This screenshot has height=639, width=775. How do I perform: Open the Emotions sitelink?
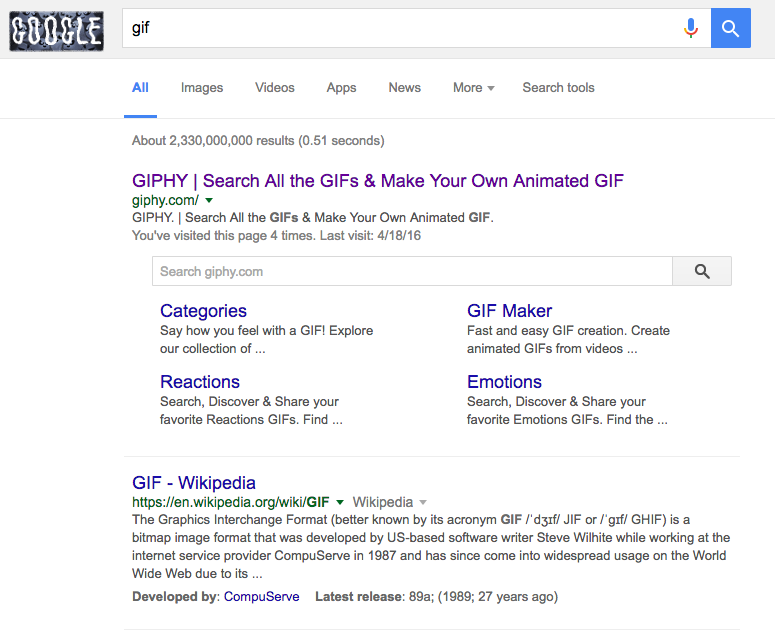pyautogui.click(x=504, y=382)
